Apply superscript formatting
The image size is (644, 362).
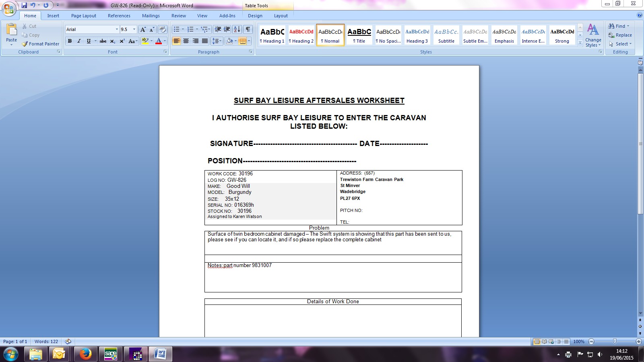[122, 41]
